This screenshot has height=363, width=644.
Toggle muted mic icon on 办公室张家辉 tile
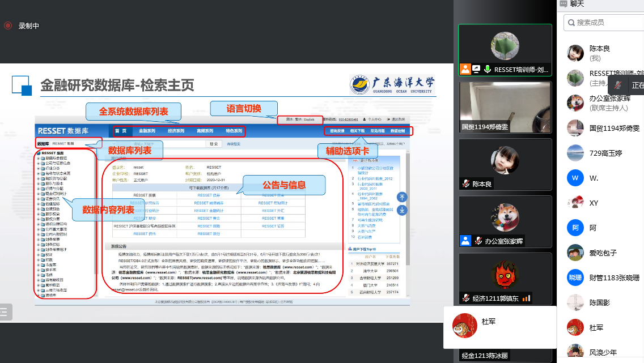pos(477,240)
